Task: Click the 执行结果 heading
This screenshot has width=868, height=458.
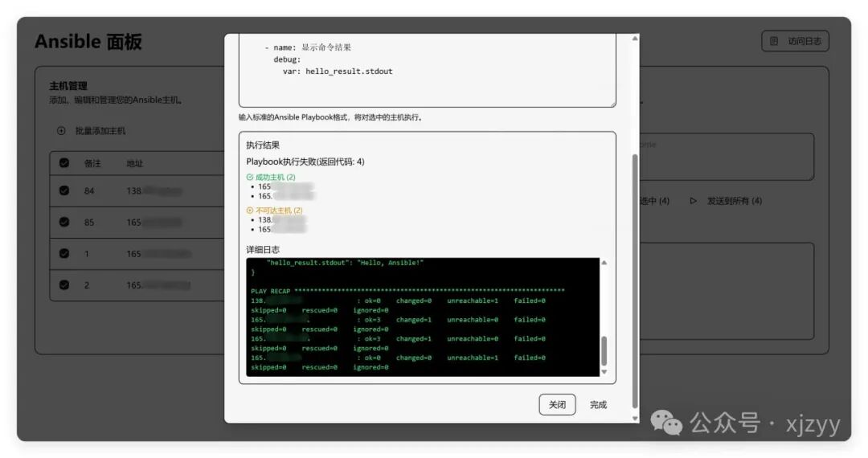Action: pyautogui.click(x=263, y=145)
